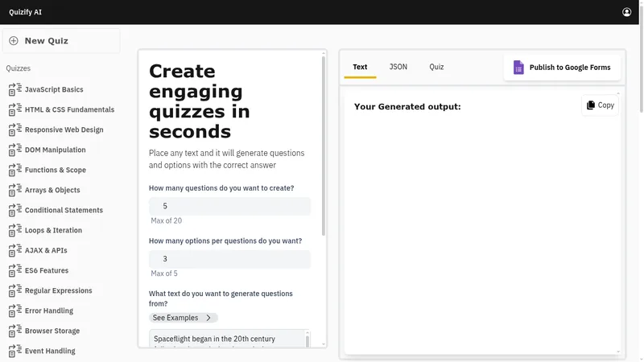Click the clipboard icon in Copy button
The image size is (644, 362).
click(591, 105)
